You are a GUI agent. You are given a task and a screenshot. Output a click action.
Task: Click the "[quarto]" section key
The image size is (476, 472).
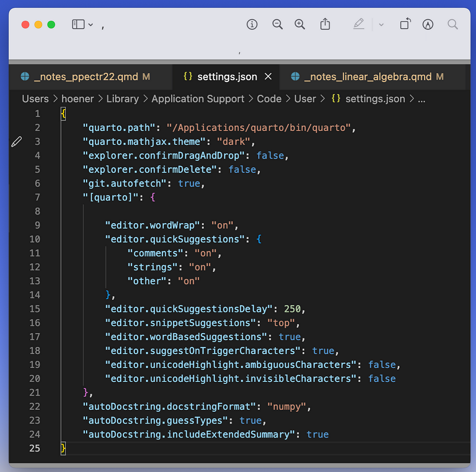coord(111,197)
